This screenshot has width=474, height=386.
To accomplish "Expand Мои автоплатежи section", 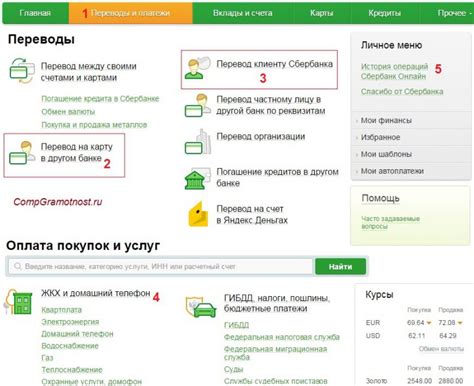I will (x=392, y=171).
